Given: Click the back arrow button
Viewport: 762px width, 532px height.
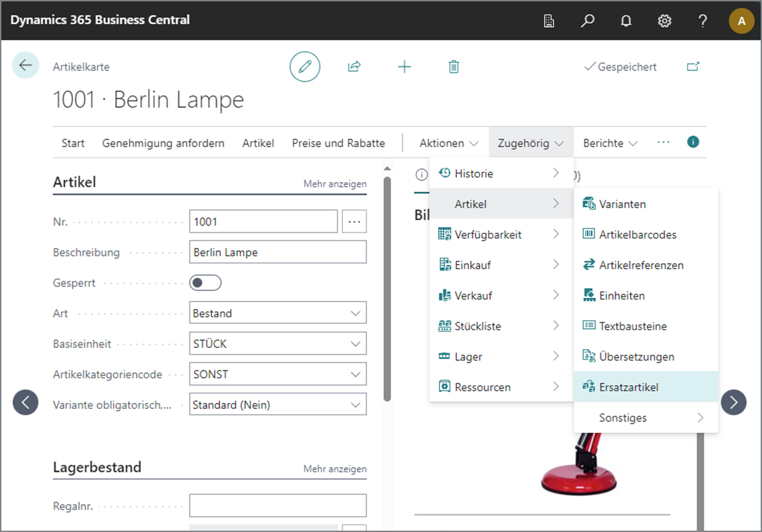Looking at the screenshot, I should (x=25, y=65).
